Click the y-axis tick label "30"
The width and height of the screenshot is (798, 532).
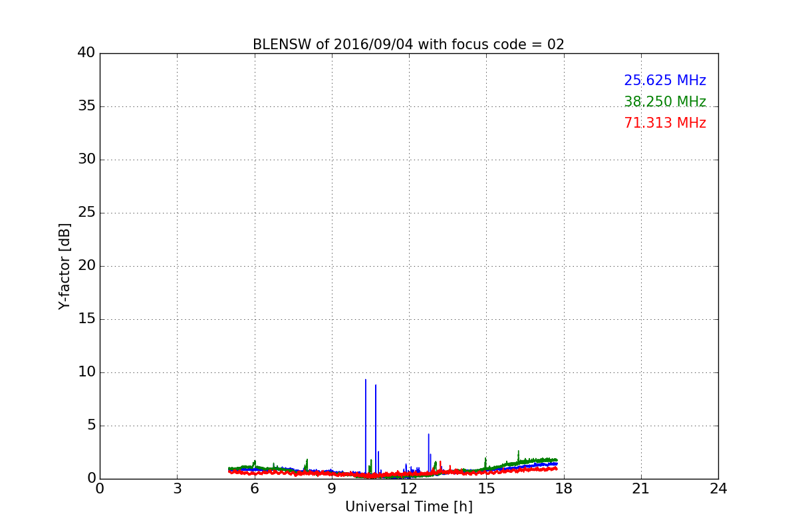(86, 160)
